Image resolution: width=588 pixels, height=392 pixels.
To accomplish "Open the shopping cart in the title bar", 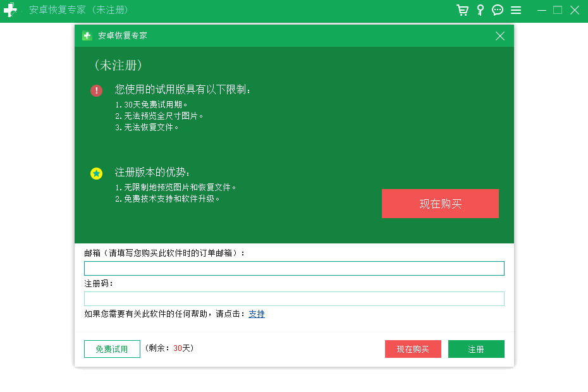I will (x=463, y=10).
